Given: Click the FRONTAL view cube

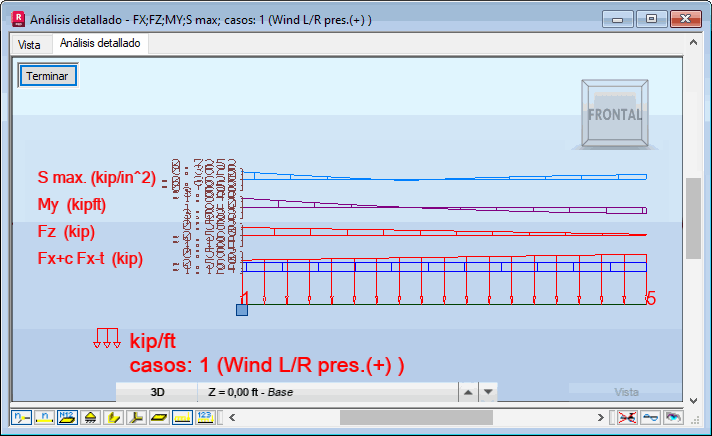Looking at the screenshot, I should pos(615,114).
